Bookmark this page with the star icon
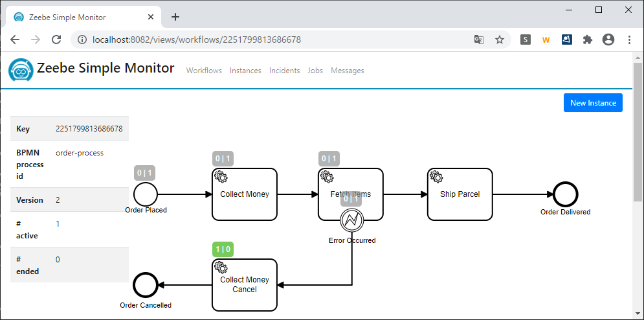 [x=500, y=40]
